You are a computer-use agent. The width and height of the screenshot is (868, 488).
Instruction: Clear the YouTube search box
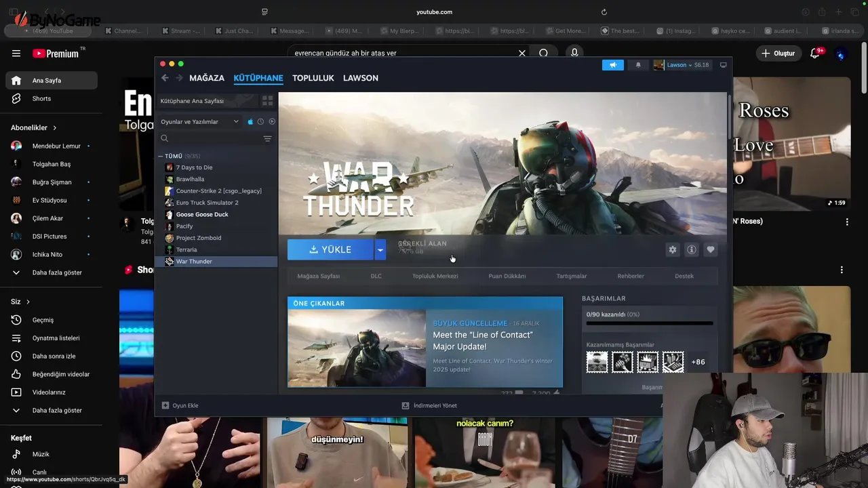pyautogui.click(x=522, y=53)
